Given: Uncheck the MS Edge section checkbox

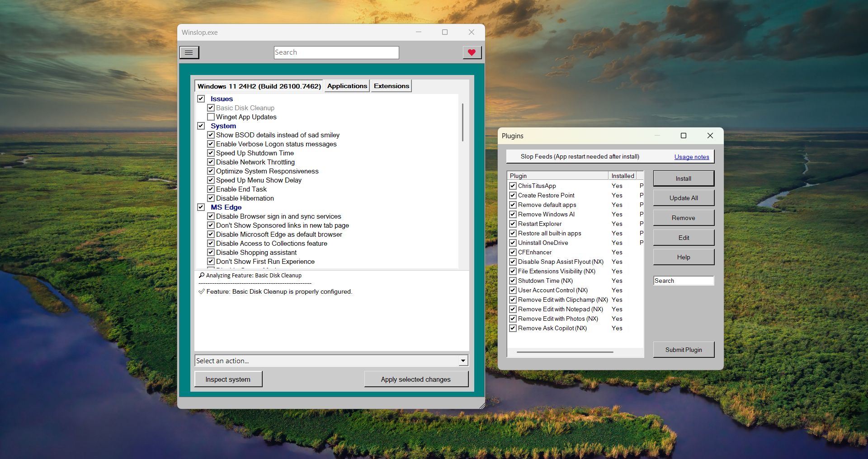Looking at the screenshot, I should [x=201, y=207].
